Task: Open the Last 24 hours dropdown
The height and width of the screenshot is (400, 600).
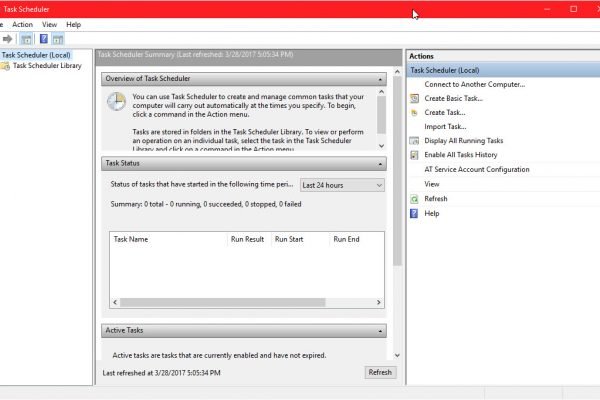Action: [342, 185]
